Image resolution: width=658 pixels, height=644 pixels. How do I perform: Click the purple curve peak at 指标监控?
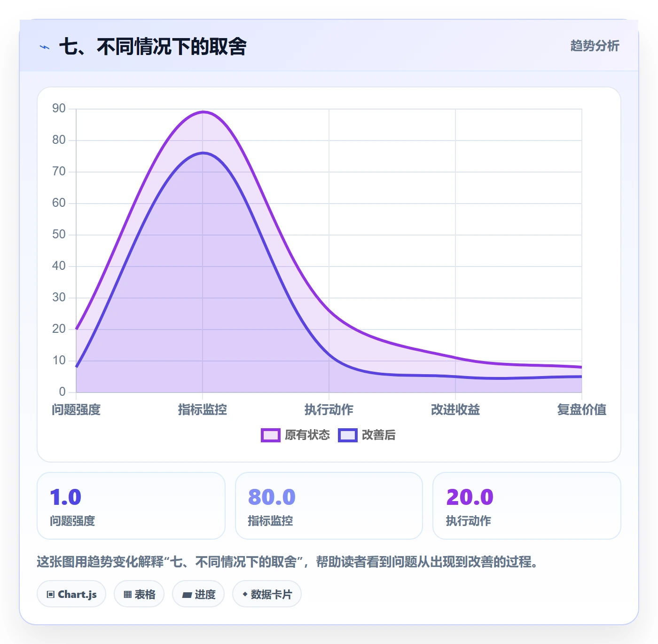tap(203, 112)
